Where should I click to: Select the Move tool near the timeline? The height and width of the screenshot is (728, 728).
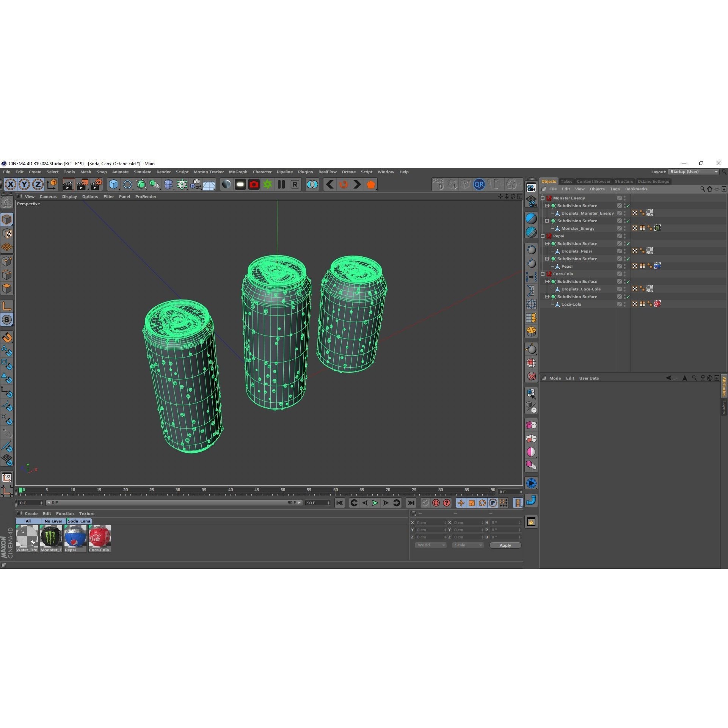461,503
